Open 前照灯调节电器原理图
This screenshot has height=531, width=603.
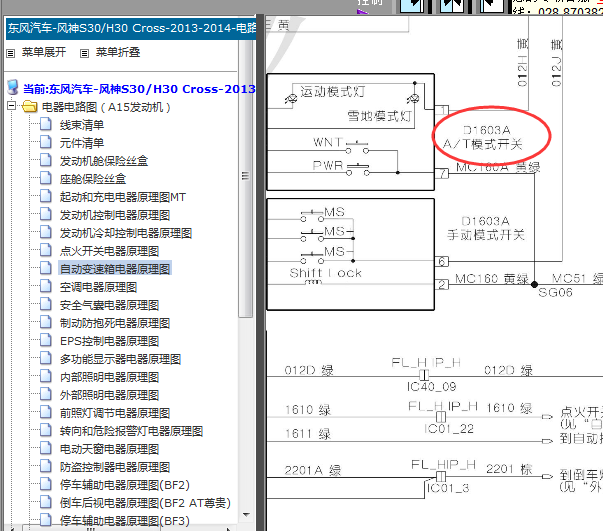point(115,413)
